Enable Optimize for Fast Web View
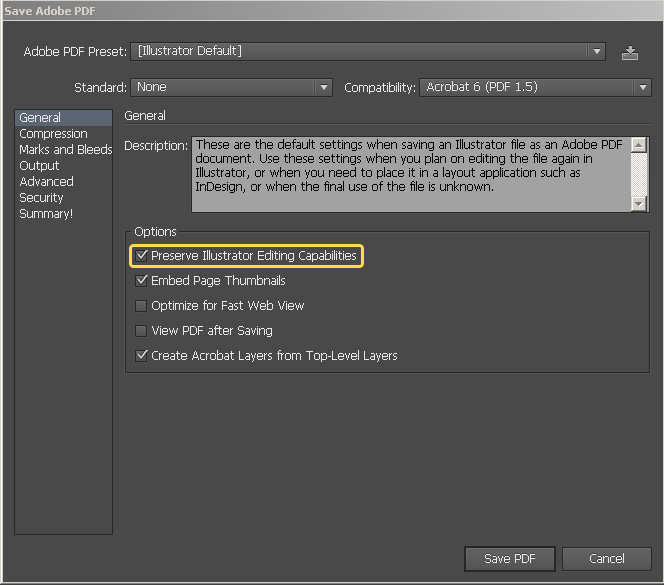 (x=141, y=305)
